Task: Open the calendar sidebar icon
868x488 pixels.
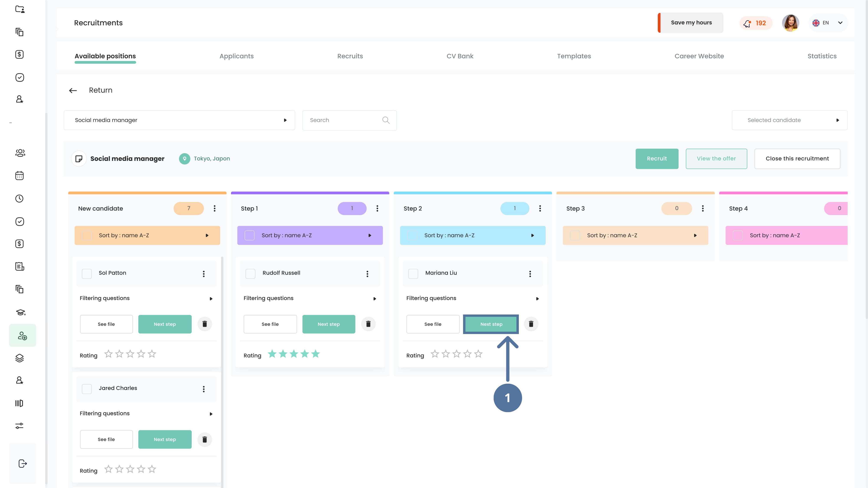Action: point(20,175)
